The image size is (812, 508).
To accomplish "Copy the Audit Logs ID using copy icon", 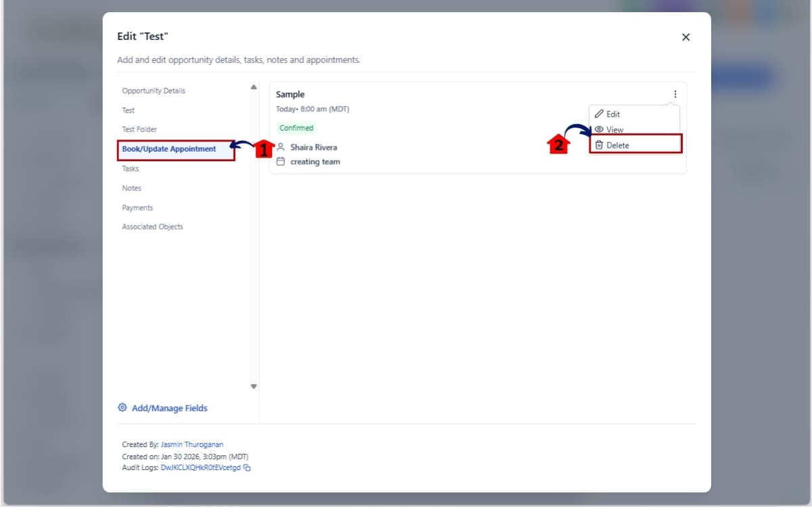I will (248, 467).
